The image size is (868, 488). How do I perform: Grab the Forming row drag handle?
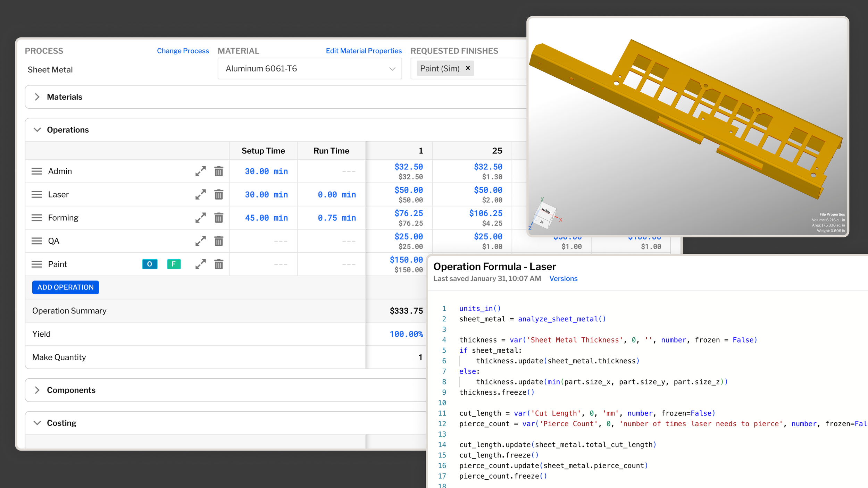[x=37, y=218]
